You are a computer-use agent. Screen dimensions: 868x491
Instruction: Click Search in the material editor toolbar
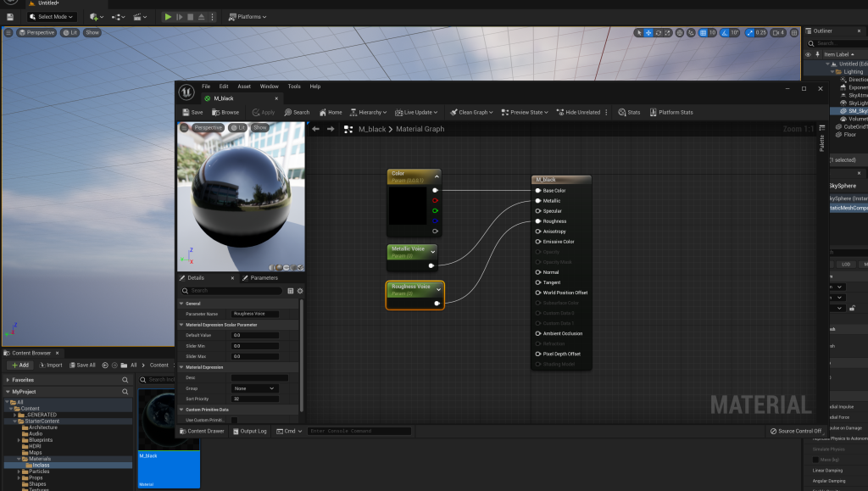[x=297, y=113]
